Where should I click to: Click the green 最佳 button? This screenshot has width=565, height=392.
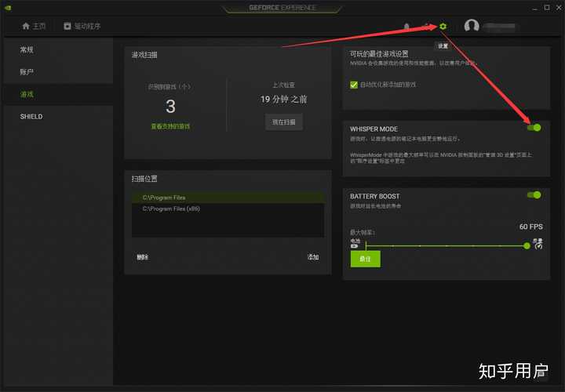pos(366,259)
